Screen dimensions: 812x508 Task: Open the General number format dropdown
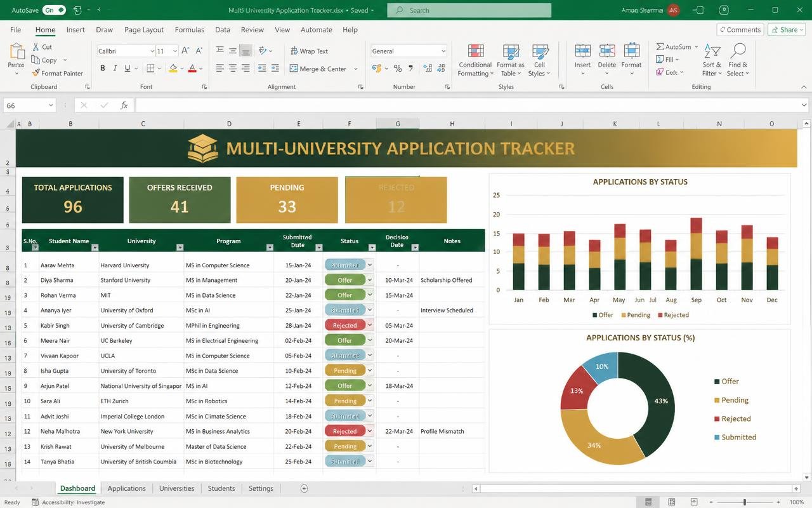[x=443, y=51]
